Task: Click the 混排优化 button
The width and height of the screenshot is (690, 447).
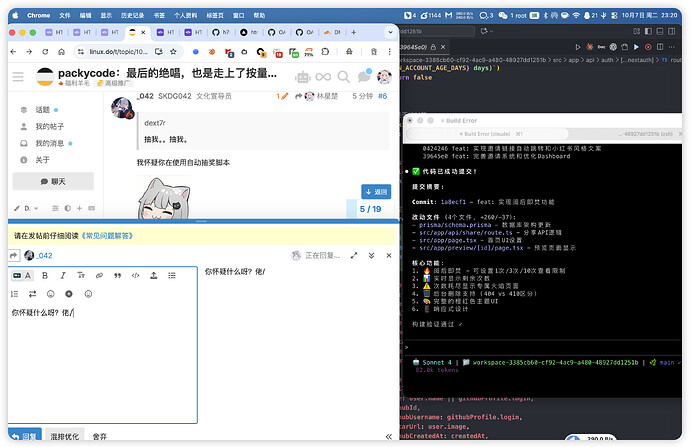Action: tap(65, 436)
